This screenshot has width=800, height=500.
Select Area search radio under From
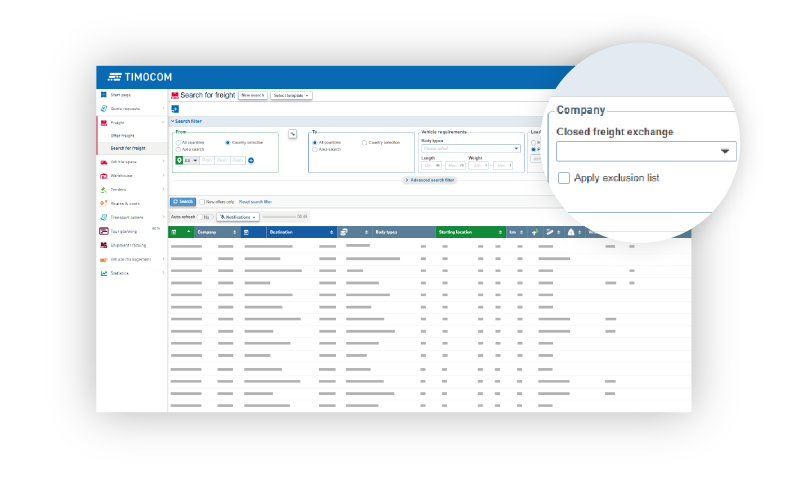pyautogui.click(x=178, y=149)
